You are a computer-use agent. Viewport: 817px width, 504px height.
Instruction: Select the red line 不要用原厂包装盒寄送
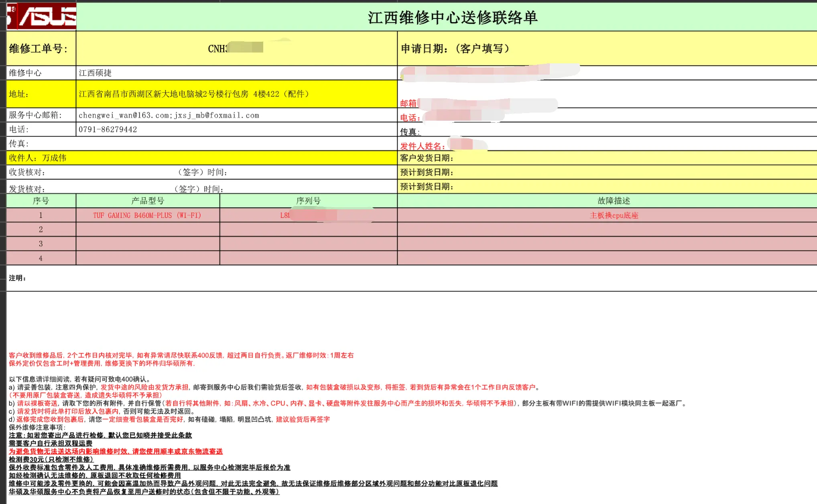(86, 395)
